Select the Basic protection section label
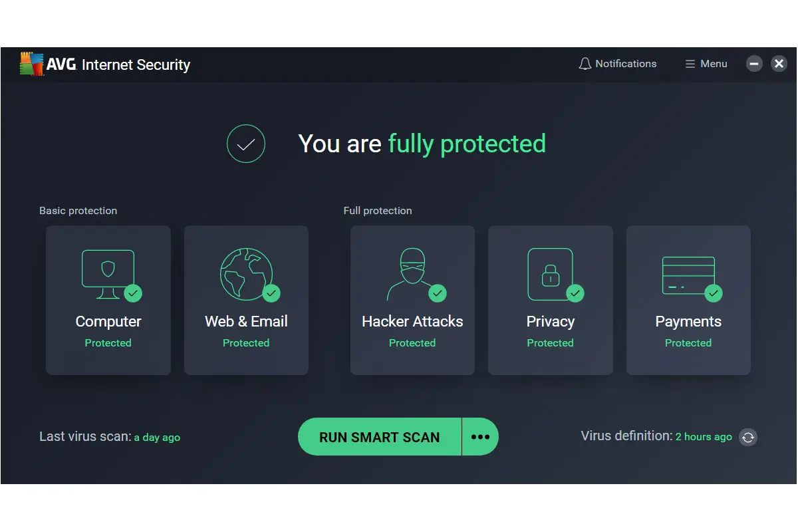 [x=78, y=210]
